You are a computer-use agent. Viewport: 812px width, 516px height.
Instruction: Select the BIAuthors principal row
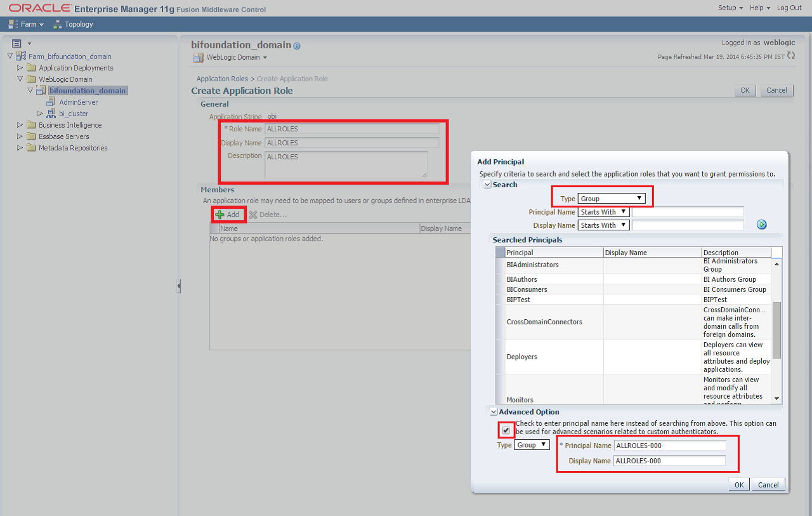coord(633,279)
